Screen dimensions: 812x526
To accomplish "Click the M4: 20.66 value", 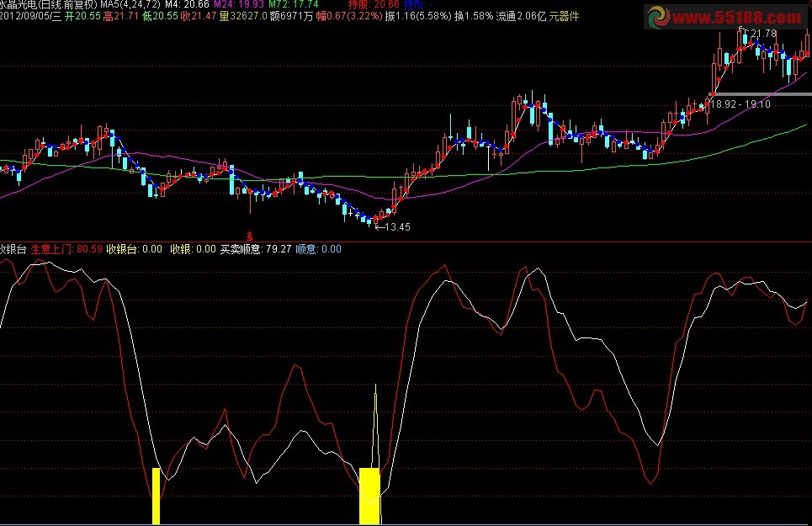I will 187,4.
